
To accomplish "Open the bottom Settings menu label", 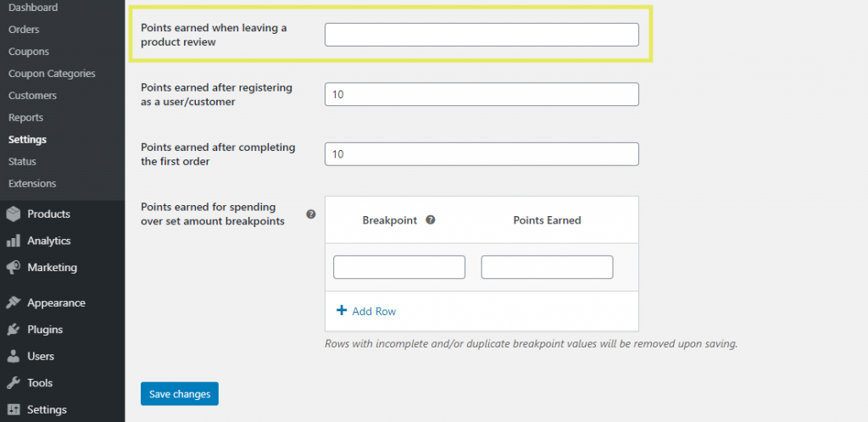I will [x=47, y=410].
